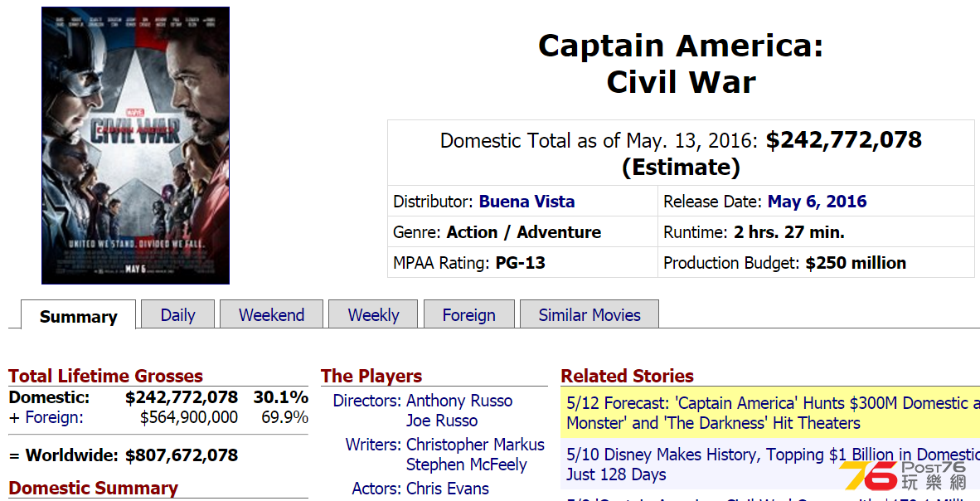The image size is (980, 501).
Task: Switch to the Daily tab
Action: (x=177, y=314)
